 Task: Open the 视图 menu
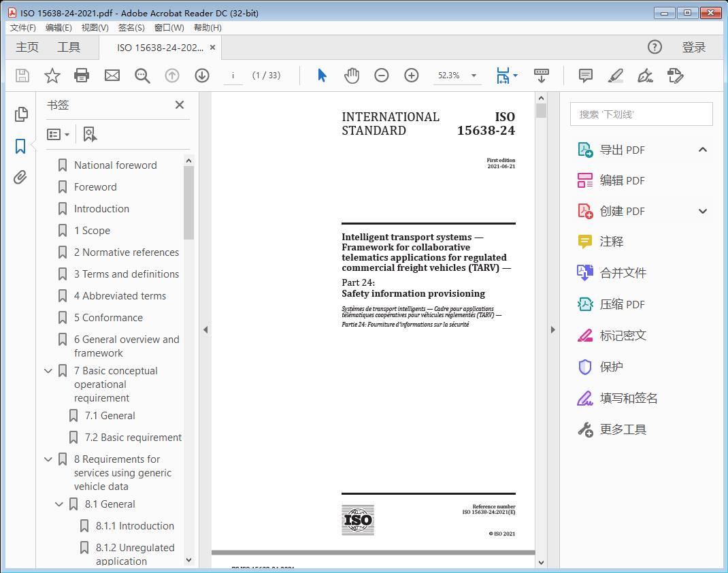(95, 27)
